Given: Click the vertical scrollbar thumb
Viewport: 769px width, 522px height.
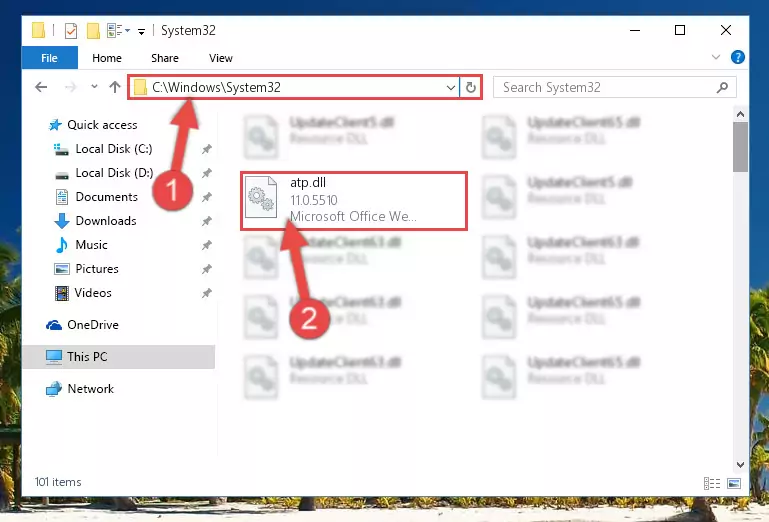Looking at the screenshot, I should click(x=741, y=147).
